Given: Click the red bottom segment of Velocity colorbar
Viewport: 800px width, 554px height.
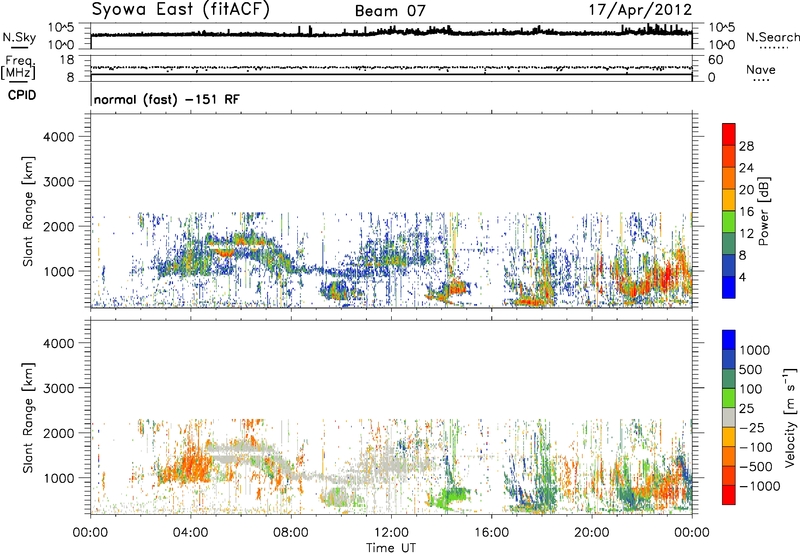Looking at the screenshot, I should pyautogui.click(x=729, y=495).
